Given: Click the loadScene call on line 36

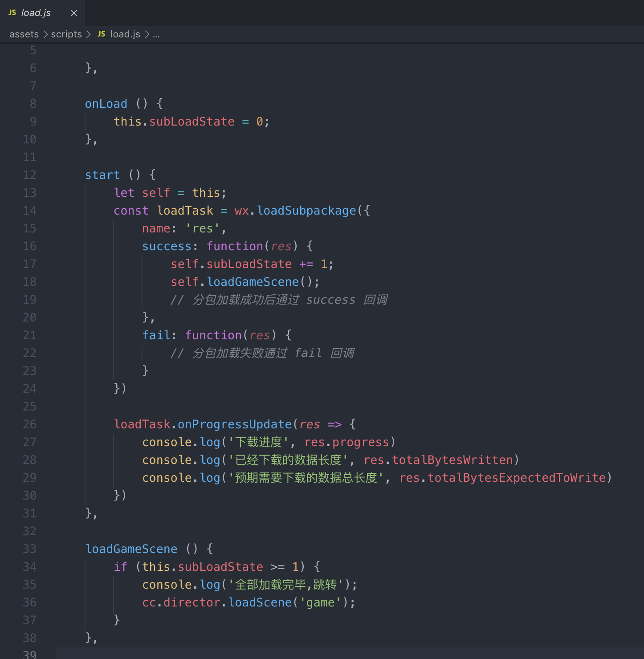Looking at the screenshot, I should (260, 602).
